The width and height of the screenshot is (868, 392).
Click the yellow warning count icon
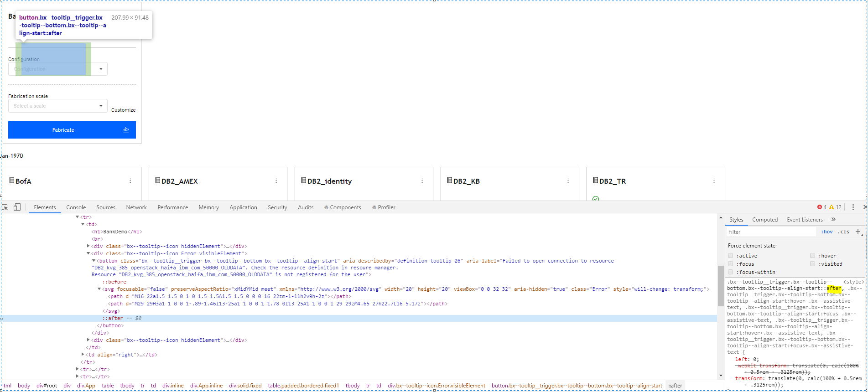832,207
